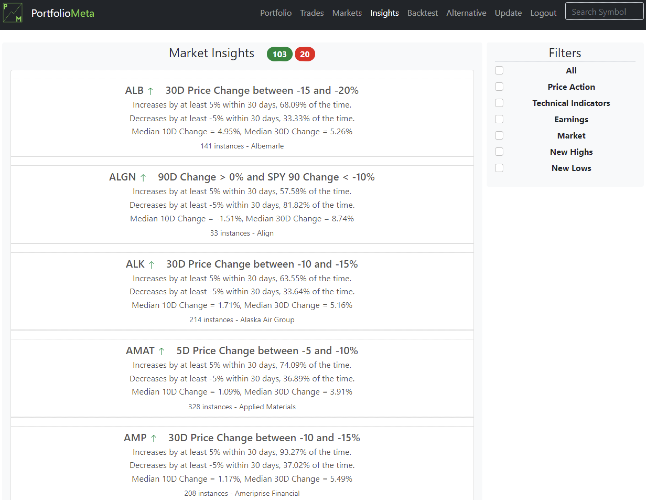Click the Earnings filter label
Image resolution: width=646 pixels, height=500 pixels.
click(571, 119)
